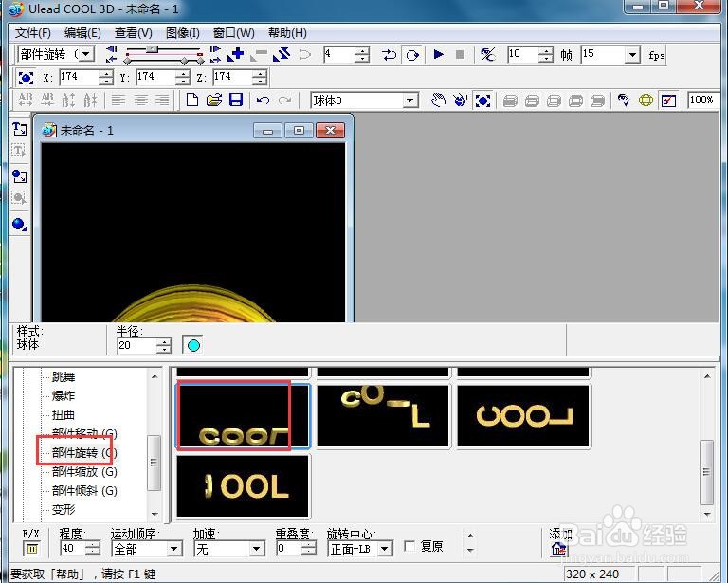Select 爆炸 in the effects tree
Image resolution: width=728 pixels, height=583 pixels.
click(64, 396)
